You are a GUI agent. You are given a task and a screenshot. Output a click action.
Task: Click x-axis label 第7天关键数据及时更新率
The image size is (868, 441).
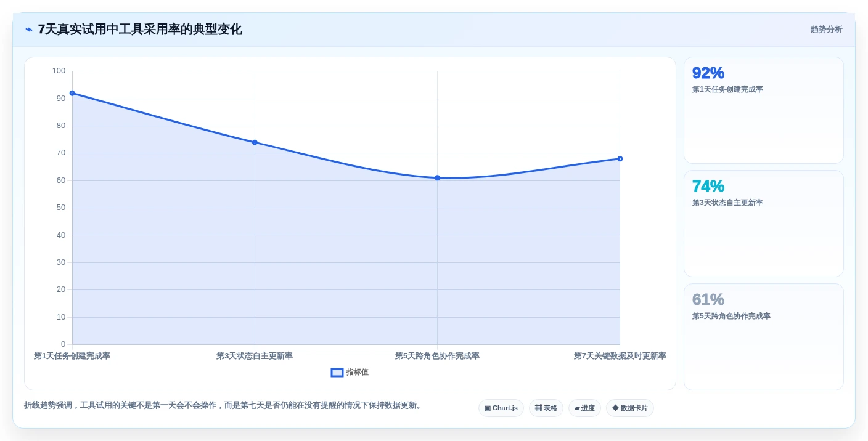[x=620, y=356]
